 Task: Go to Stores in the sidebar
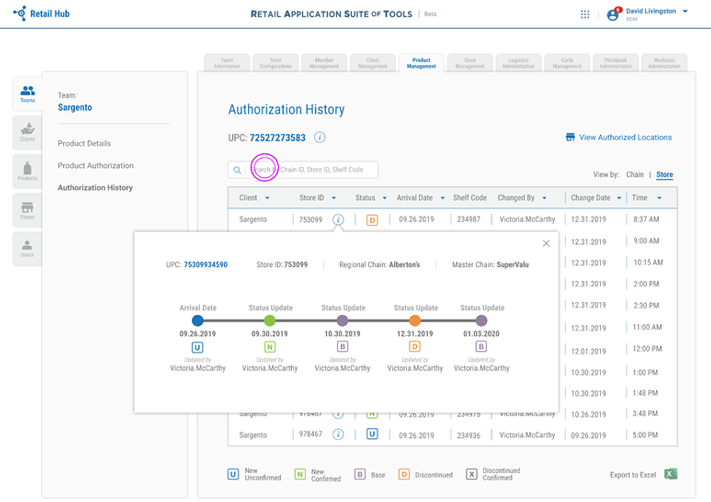pyautogui.click(x=27, y=210)
